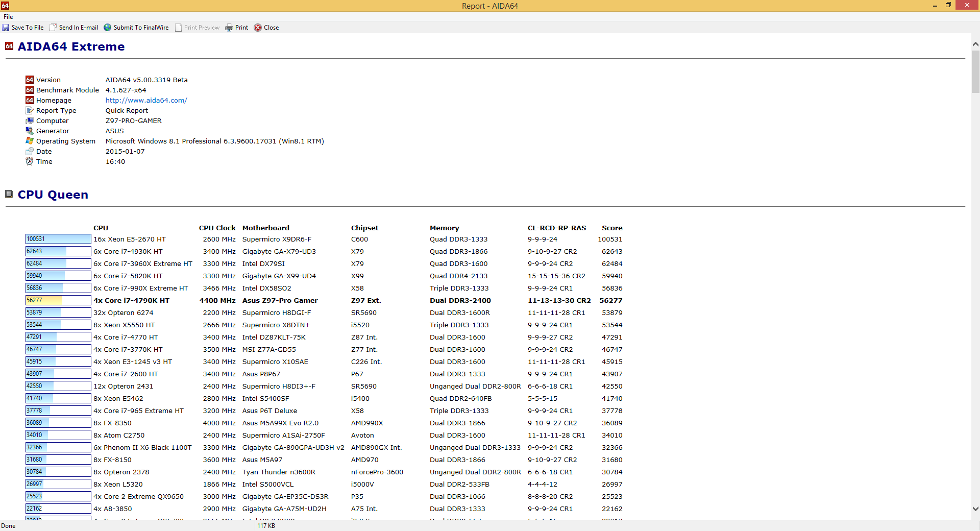The image size is (980, 531).
Task: Click the Date calendar icon
Action: [x=30, y=151]
